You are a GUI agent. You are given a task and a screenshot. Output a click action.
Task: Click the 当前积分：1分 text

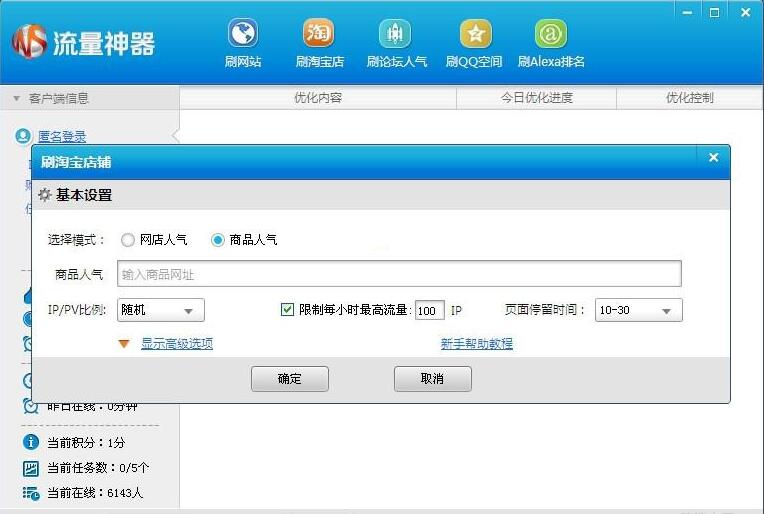(86, 442)
